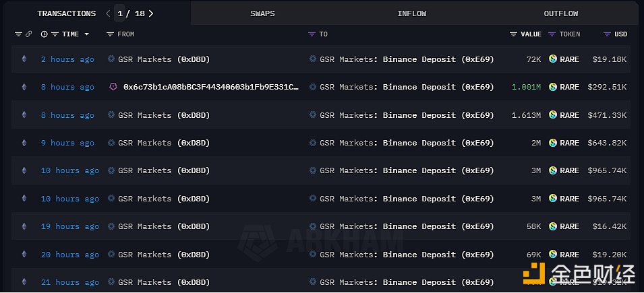Select the current page number field
Image resolution: width=644 pixels, height=293 pixels.
point(120,13)
